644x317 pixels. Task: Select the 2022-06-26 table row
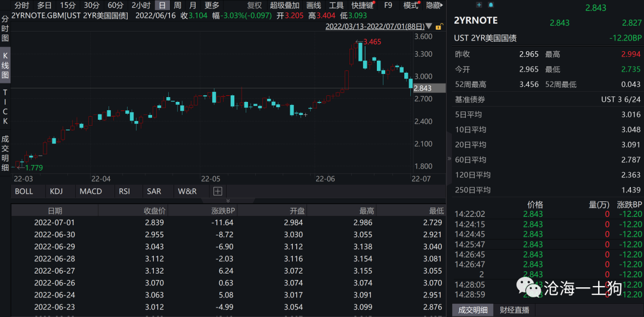pos(229,283)
